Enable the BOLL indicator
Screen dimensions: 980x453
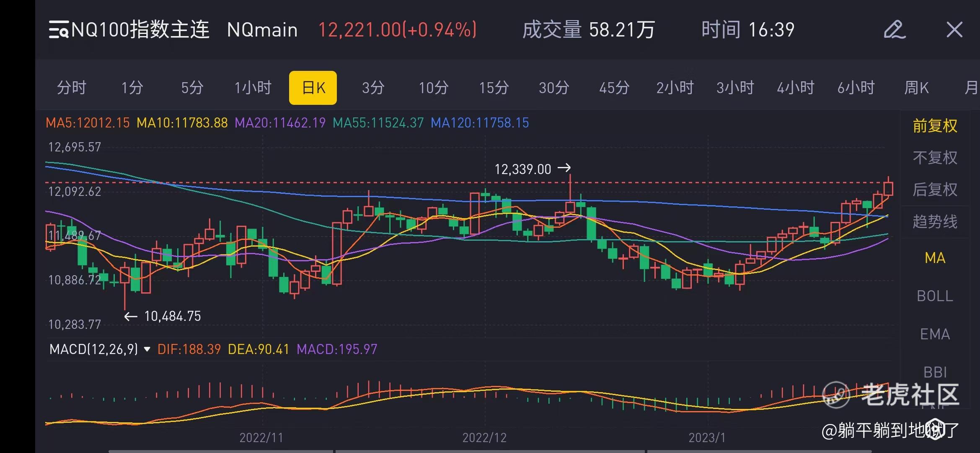click(x=935, y=296)
